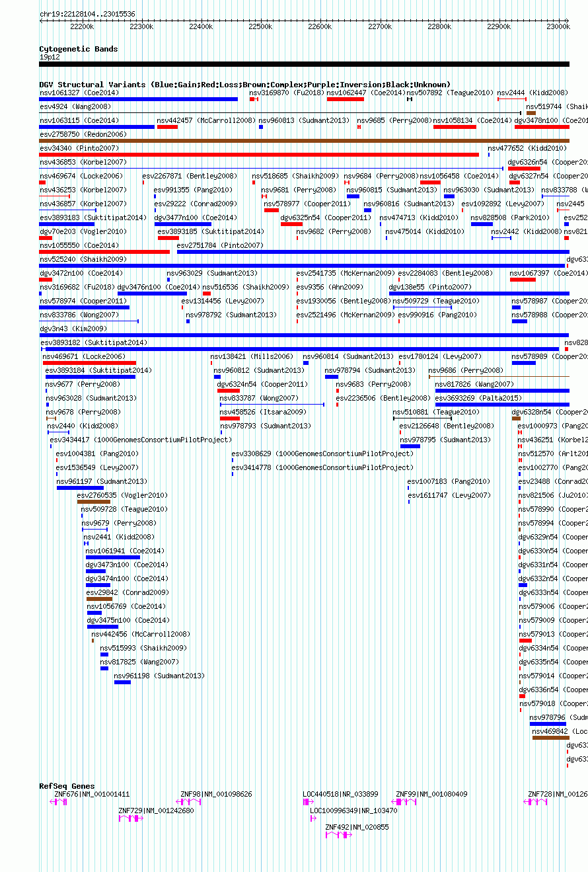Open the DGV Structural Variants track heading

(245, 85)
